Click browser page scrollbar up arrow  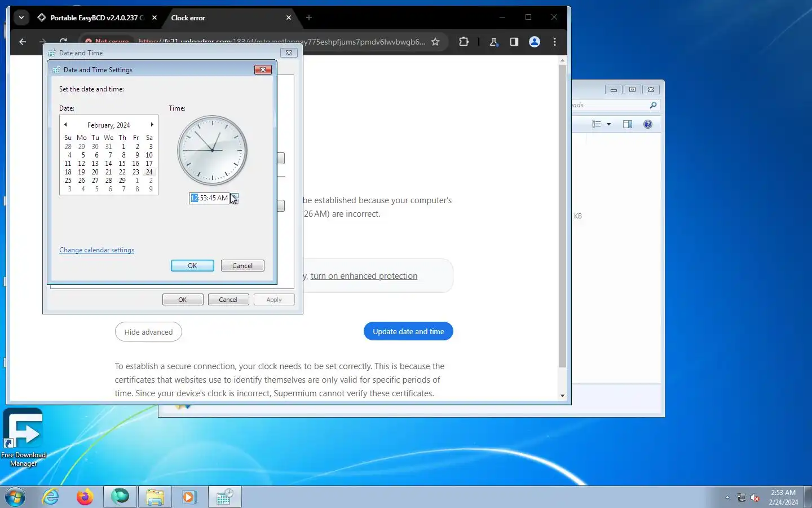tap(562, 60)
